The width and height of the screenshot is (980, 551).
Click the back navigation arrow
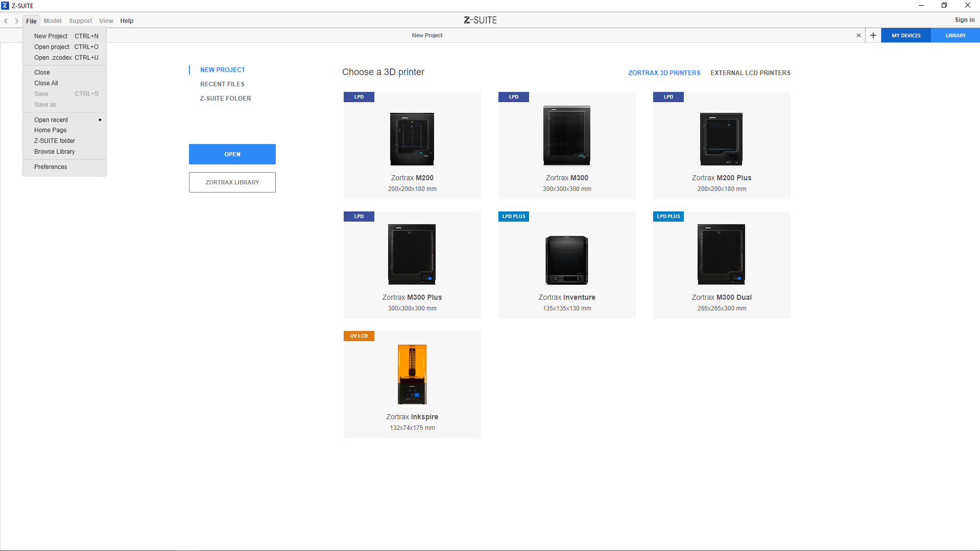click(6, 21)
